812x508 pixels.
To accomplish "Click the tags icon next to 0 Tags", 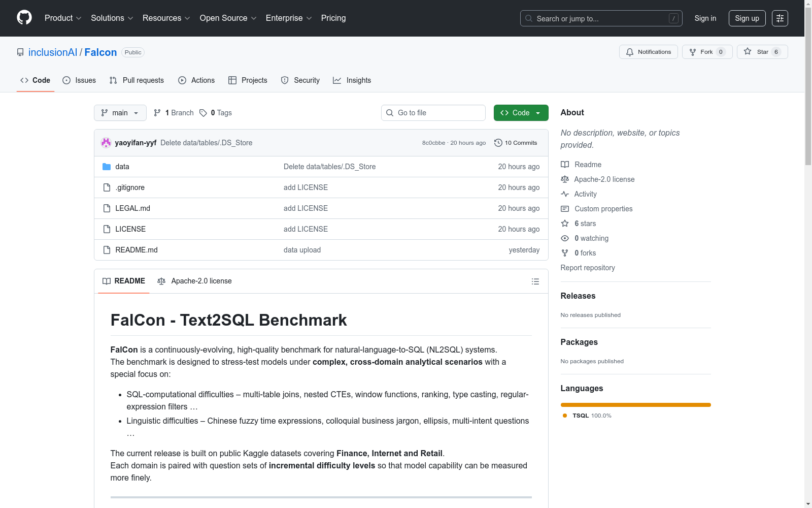I will 203,113.
